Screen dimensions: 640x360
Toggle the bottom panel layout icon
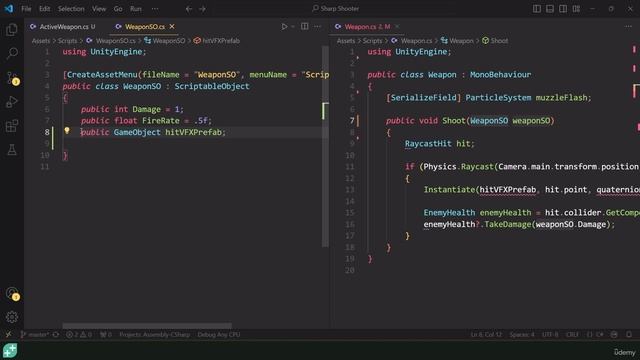pos(550,9)
